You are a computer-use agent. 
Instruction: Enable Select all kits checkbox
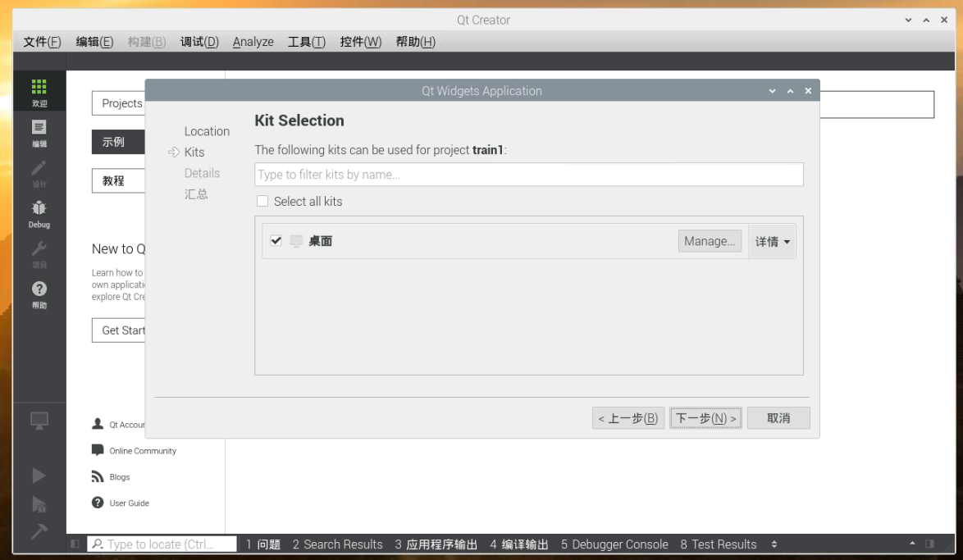click(262, 202)
